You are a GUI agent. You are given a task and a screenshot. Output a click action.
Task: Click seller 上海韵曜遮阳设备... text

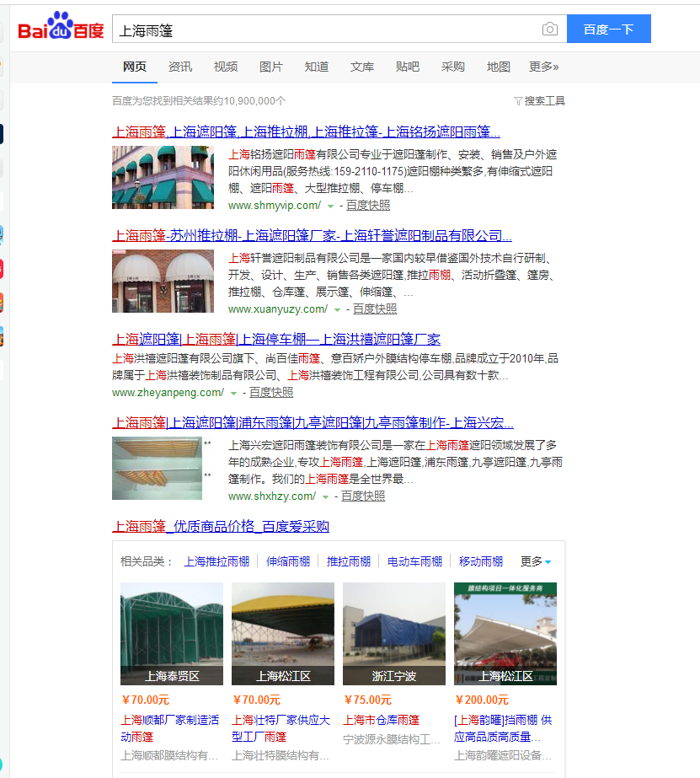(503, 756)
